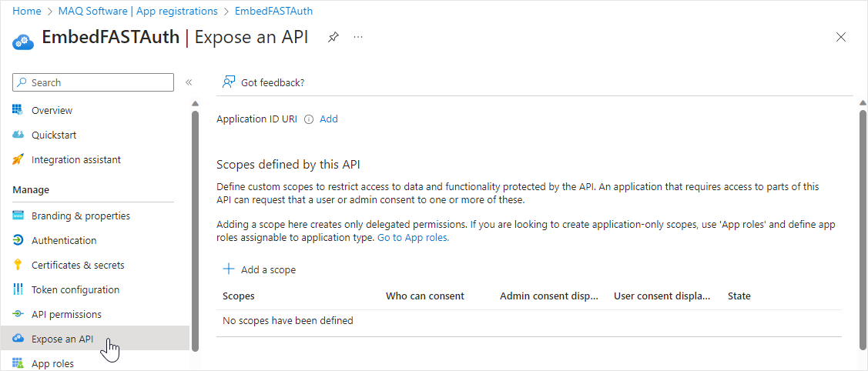This screenshot has height=371, width=868.
Task: Click the Got feedback icon
Action: click(x=229, y=82)
